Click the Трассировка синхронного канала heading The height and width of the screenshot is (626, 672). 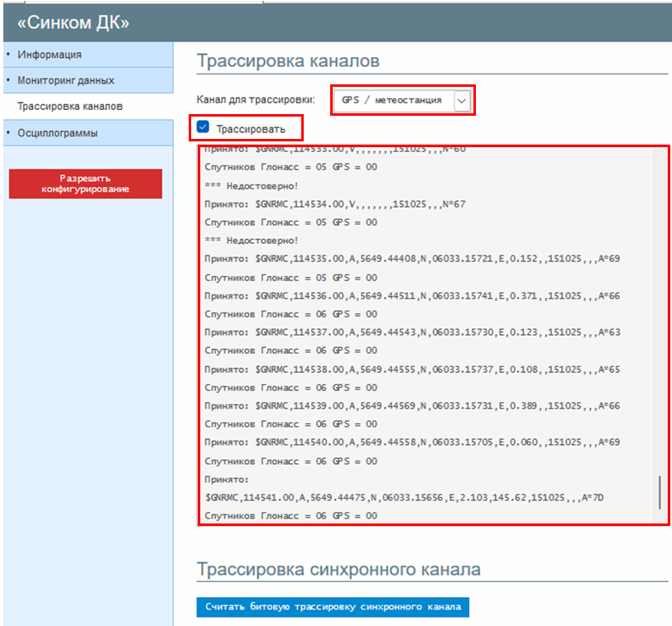point(338,570)
